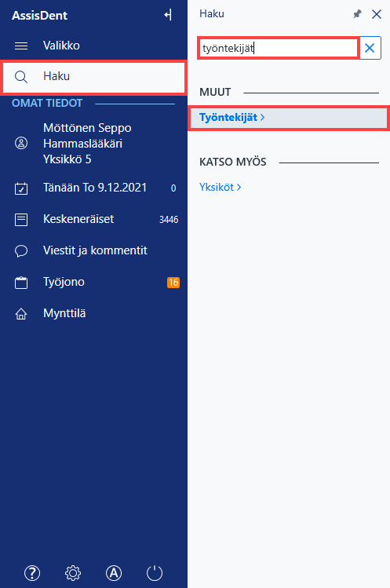The width and height of the screenshot is (390, 588).
Task: Pin the Haku search panel
Action: tap(357, 14)
